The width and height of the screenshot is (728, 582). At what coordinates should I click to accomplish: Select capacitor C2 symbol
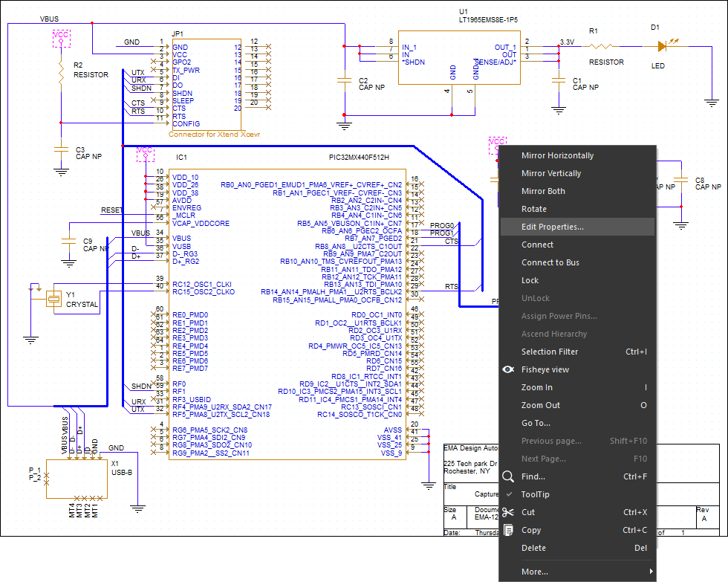click(x=345, y=80)
